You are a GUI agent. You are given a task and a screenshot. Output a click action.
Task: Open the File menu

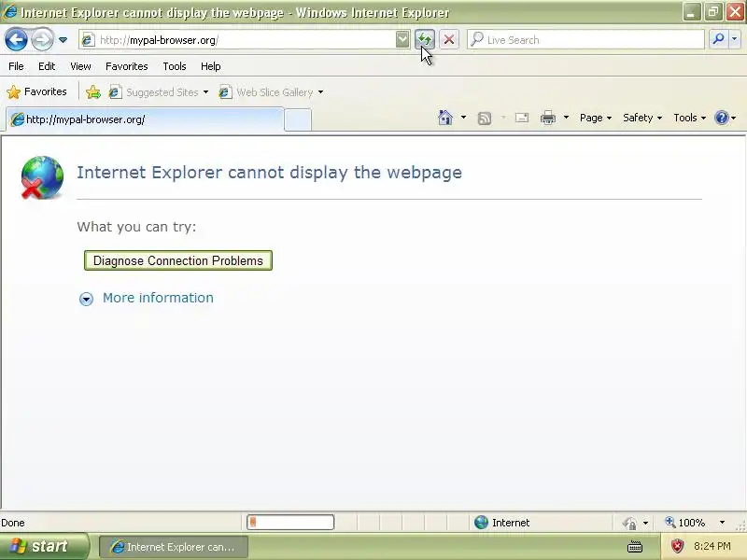tap(16, 66)
